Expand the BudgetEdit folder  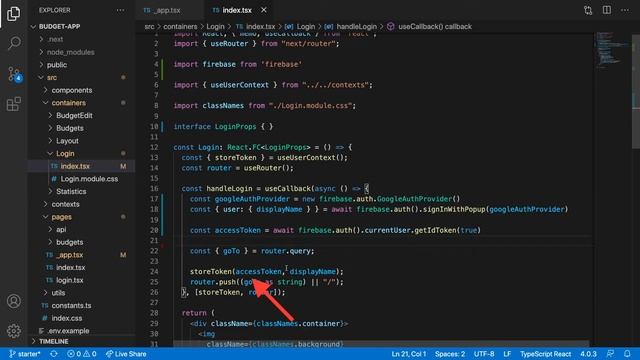[82, 115]
